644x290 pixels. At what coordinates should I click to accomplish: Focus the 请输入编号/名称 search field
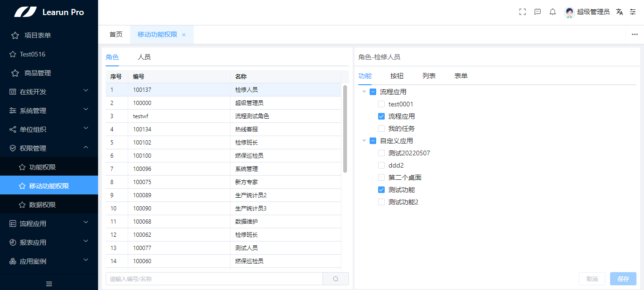pos(214,279)
